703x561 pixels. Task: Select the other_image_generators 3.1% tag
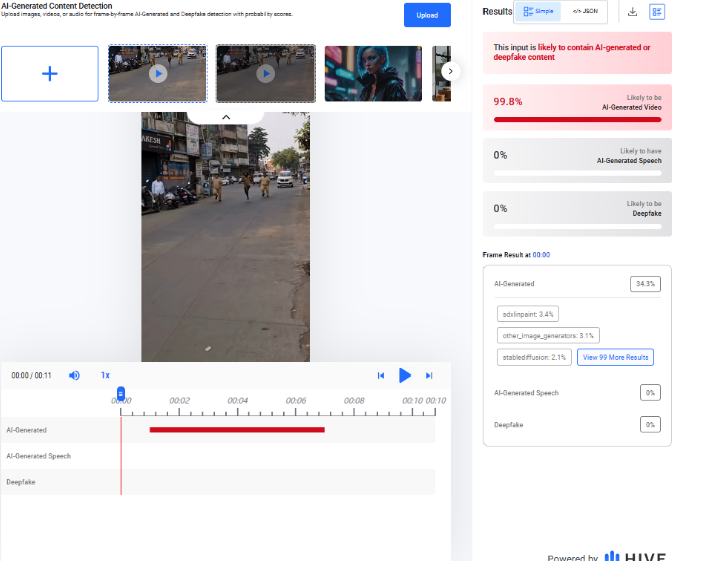click(x=548, y=335)
